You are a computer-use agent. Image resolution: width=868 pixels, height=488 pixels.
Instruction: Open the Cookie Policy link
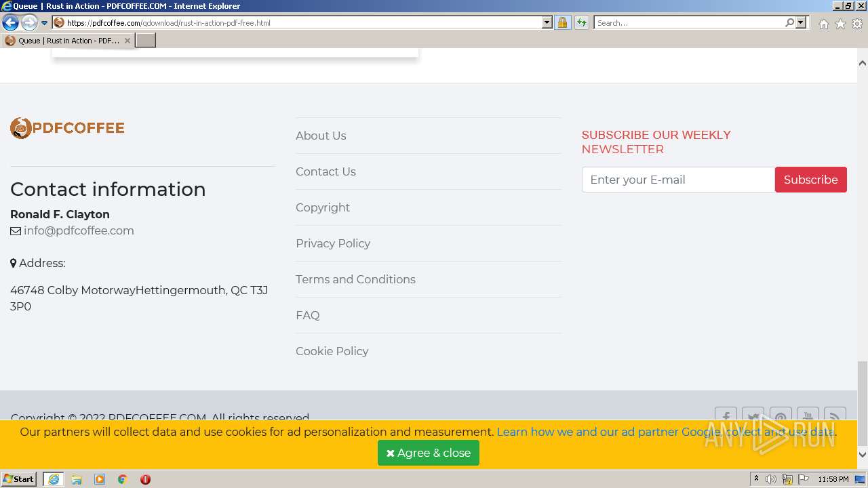pyautogui.click(x=332, y=351)
